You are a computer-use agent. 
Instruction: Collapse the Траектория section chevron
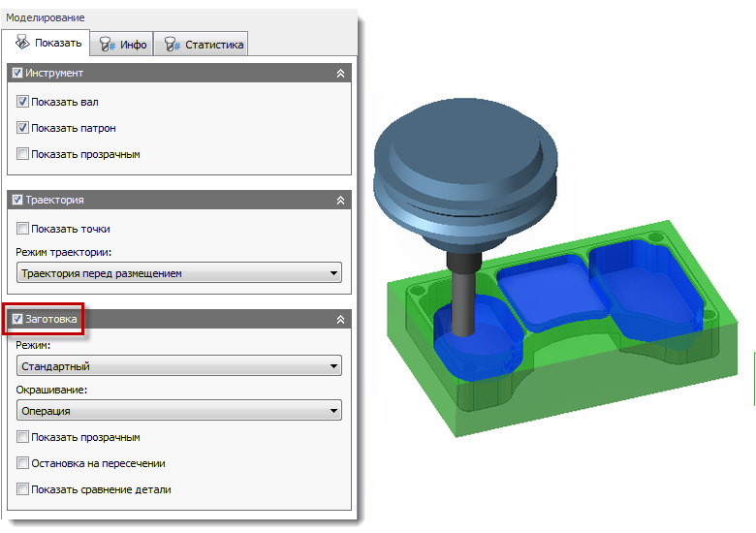tap(340, 200)
